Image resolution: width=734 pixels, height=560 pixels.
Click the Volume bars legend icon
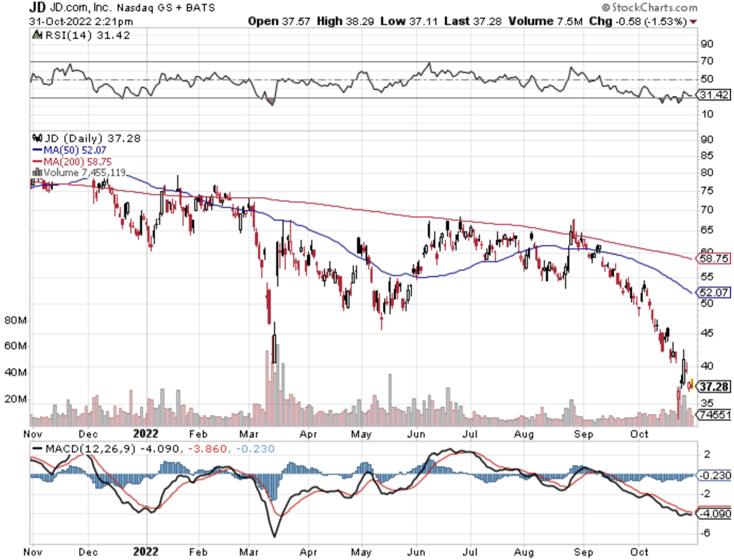point(37,172)
